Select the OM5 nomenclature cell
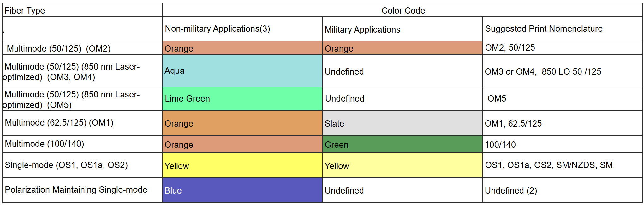 coord(562,99)
